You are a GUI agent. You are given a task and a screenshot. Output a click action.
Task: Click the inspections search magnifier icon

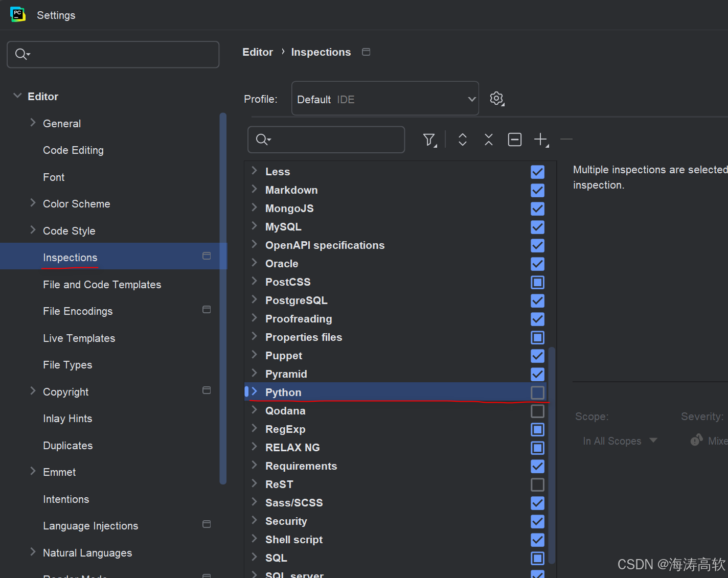click(x=263, y=139)
